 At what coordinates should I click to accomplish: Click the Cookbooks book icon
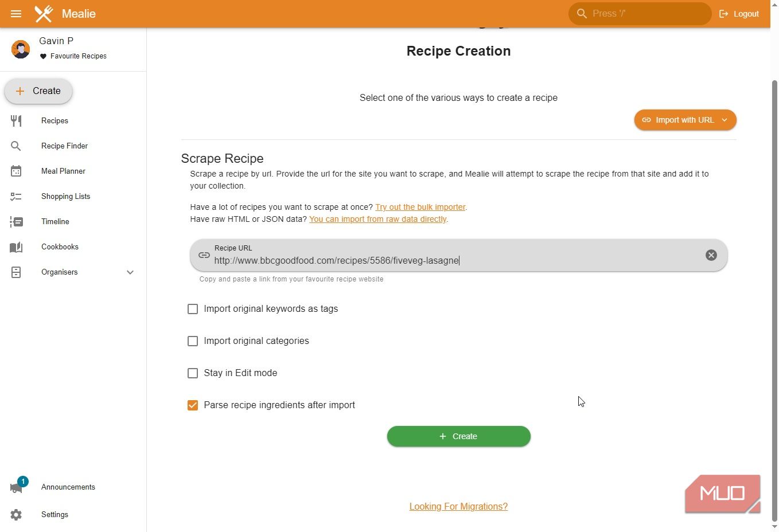click(16, 247)
